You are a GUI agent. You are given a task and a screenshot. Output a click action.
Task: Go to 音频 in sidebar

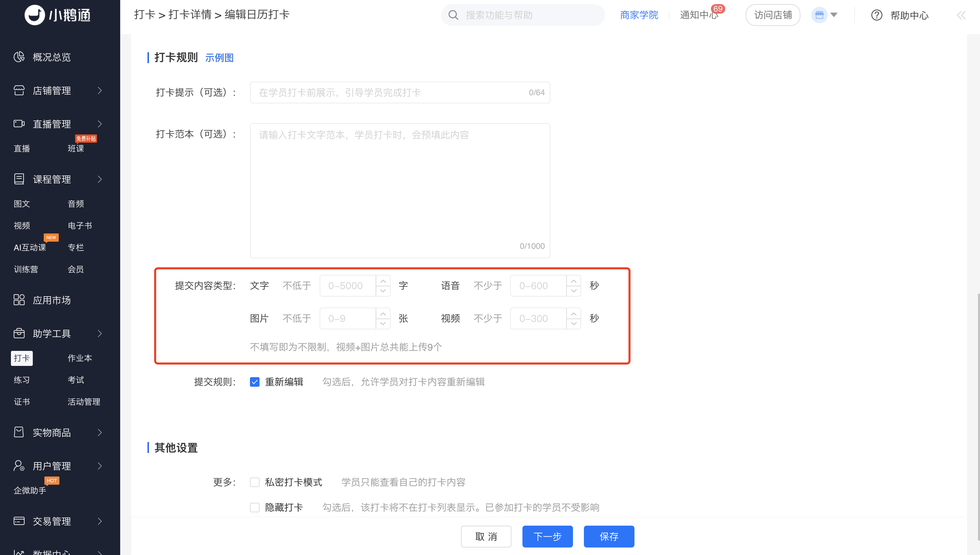(x=75, y=203)
